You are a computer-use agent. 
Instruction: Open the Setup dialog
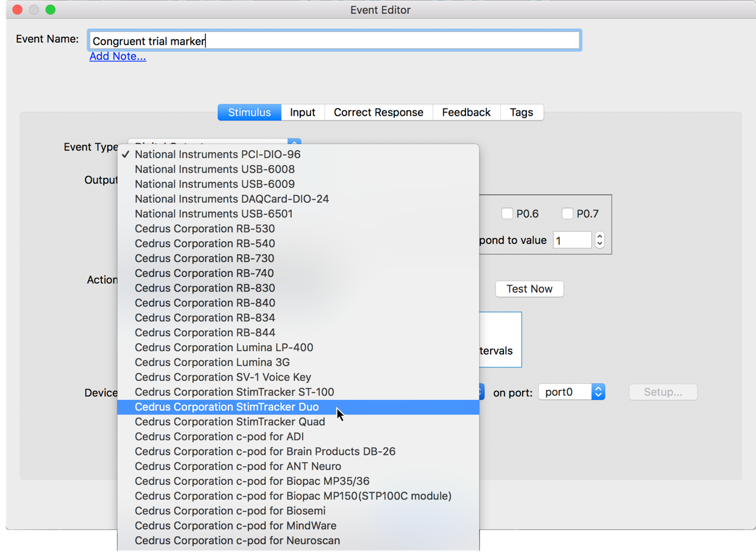663,392
